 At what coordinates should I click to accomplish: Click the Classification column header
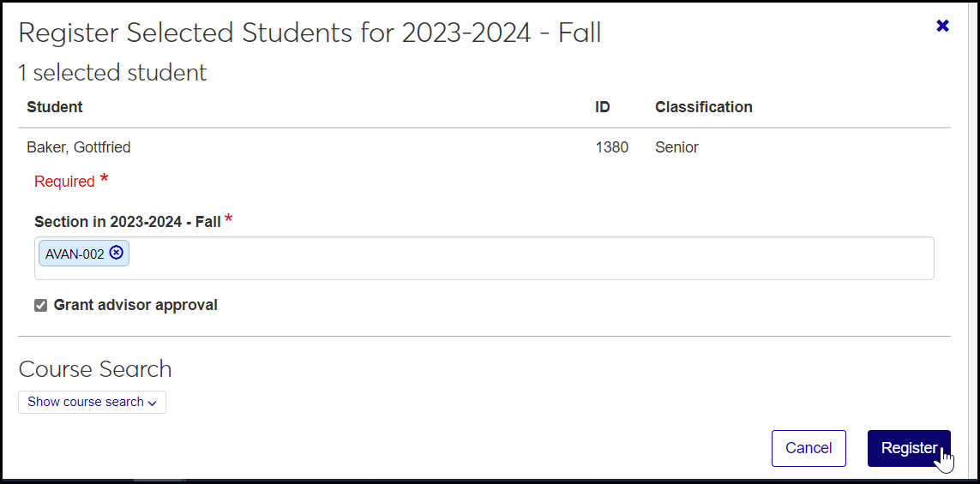coord(703,107)
